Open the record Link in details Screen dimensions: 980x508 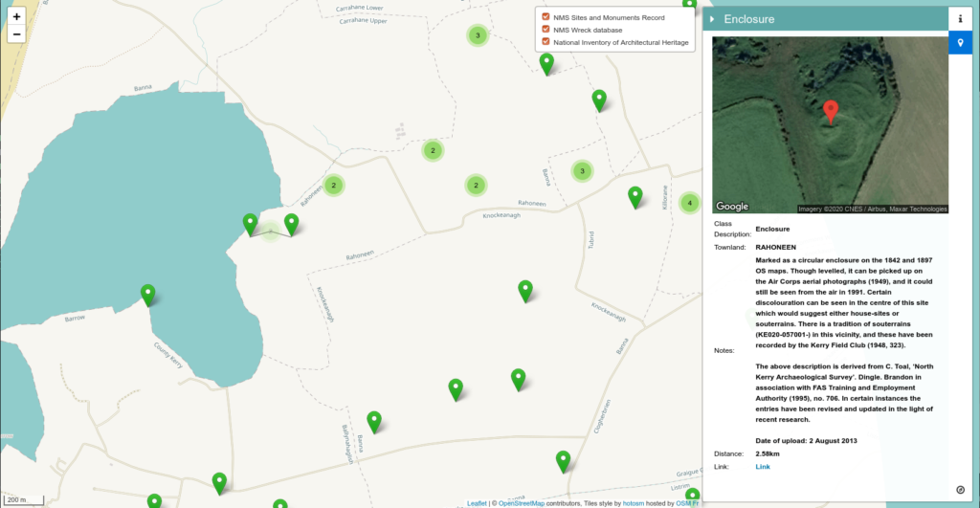pyautogui.click(x=762, y=467)
